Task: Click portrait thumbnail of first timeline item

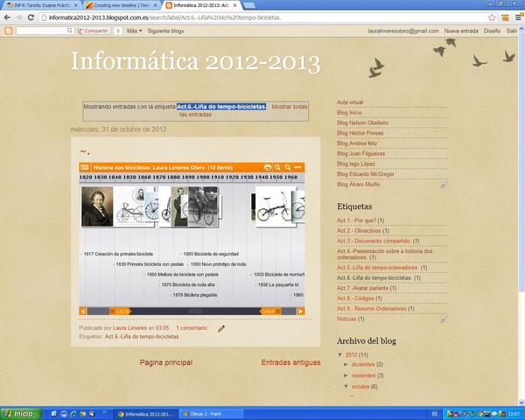Action: click(97, 206)
